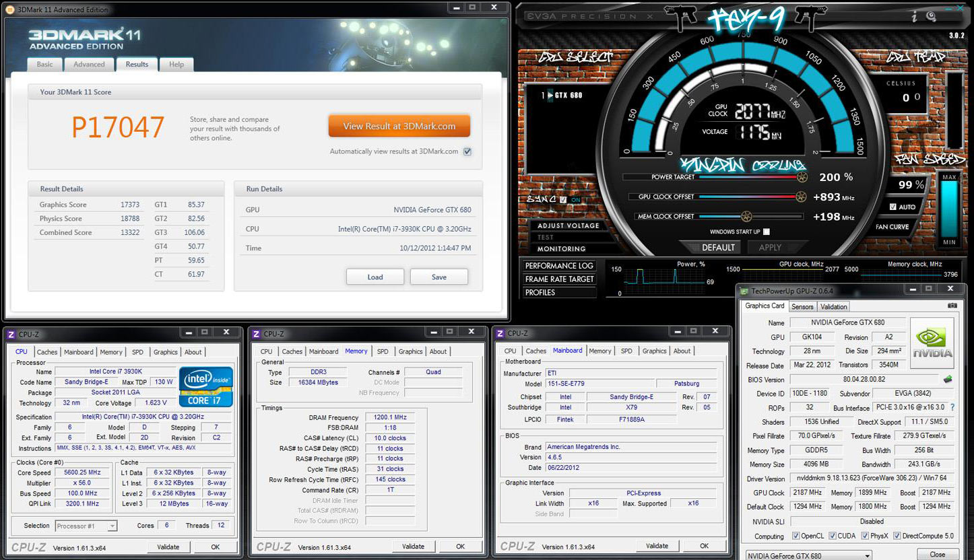Toggle the CUDA checkbox in GPU-Z
Screen dimensions: 974x560
[833, 536]
